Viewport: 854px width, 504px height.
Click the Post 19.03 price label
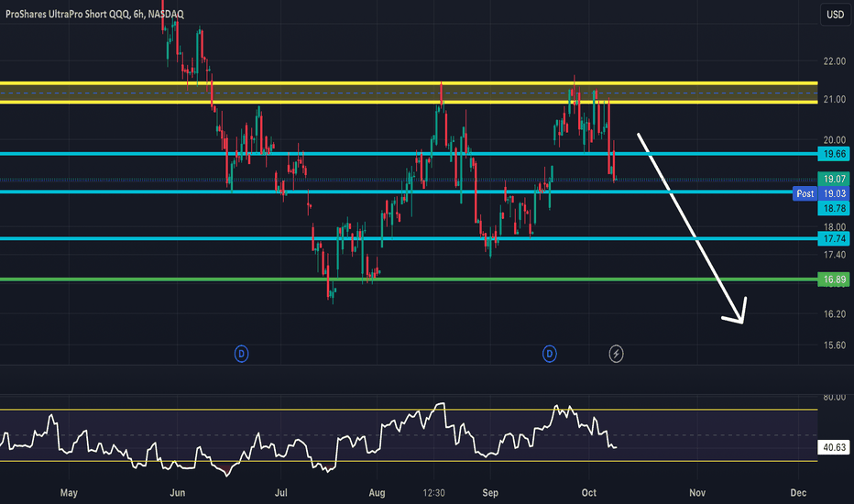coord(821,193)
